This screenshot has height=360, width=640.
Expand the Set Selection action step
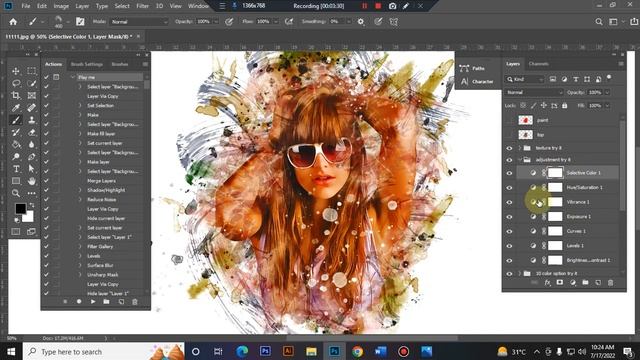coord(80,105)
